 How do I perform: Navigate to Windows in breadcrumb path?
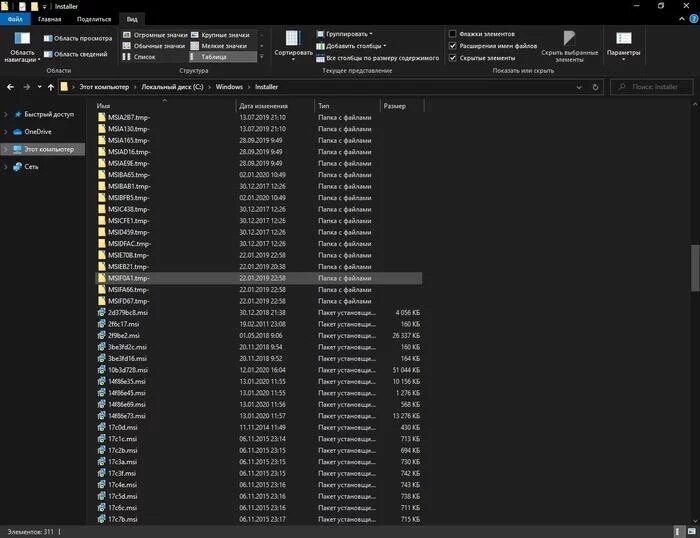(x=229, y=87)
